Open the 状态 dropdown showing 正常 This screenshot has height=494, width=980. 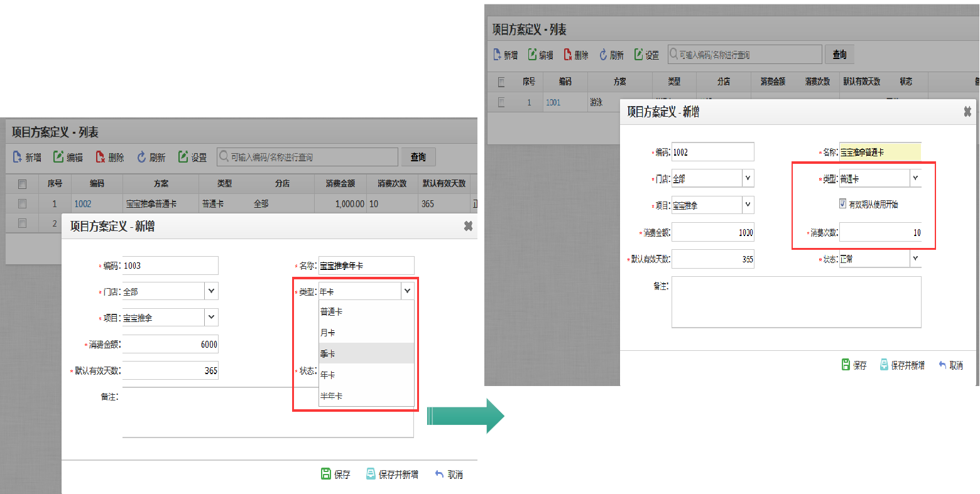point(915,259)
